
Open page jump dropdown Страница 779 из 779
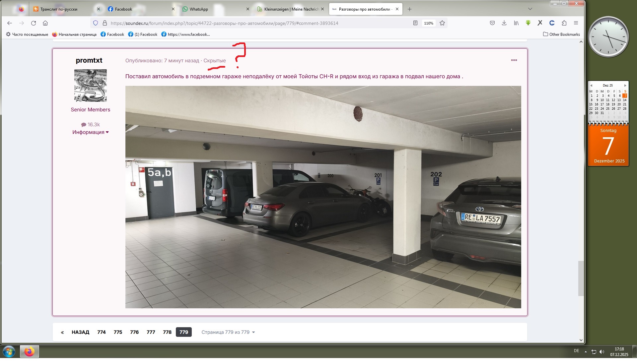pos(228,332)
